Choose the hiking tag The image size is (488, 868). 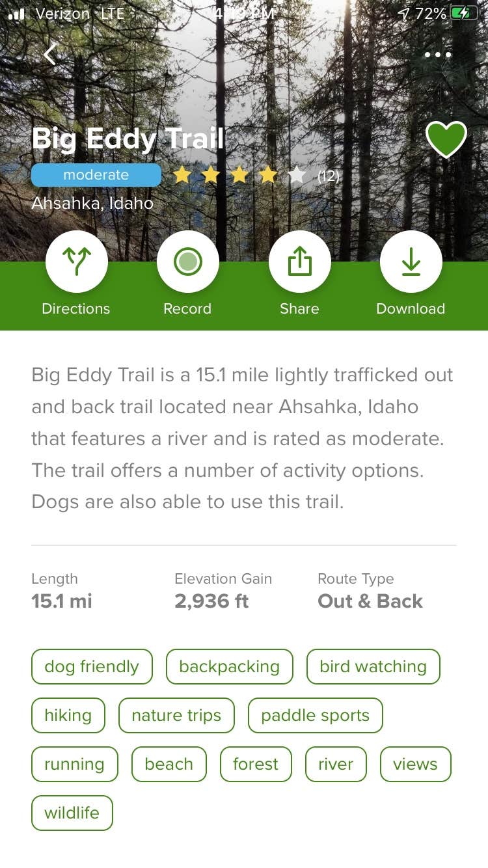(x=68, y=715)
